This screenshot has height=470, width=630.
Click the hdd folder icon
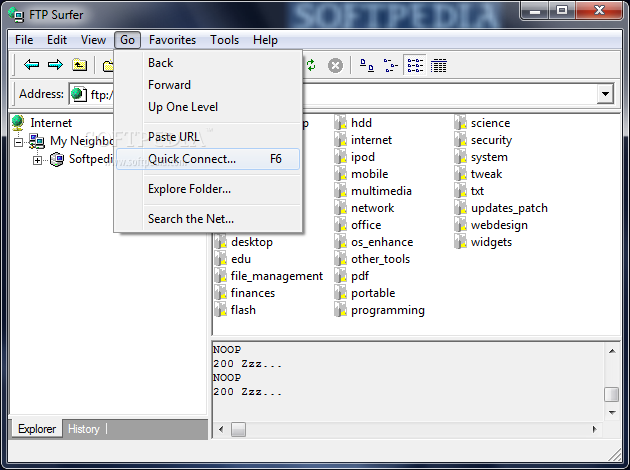(340, 123)
